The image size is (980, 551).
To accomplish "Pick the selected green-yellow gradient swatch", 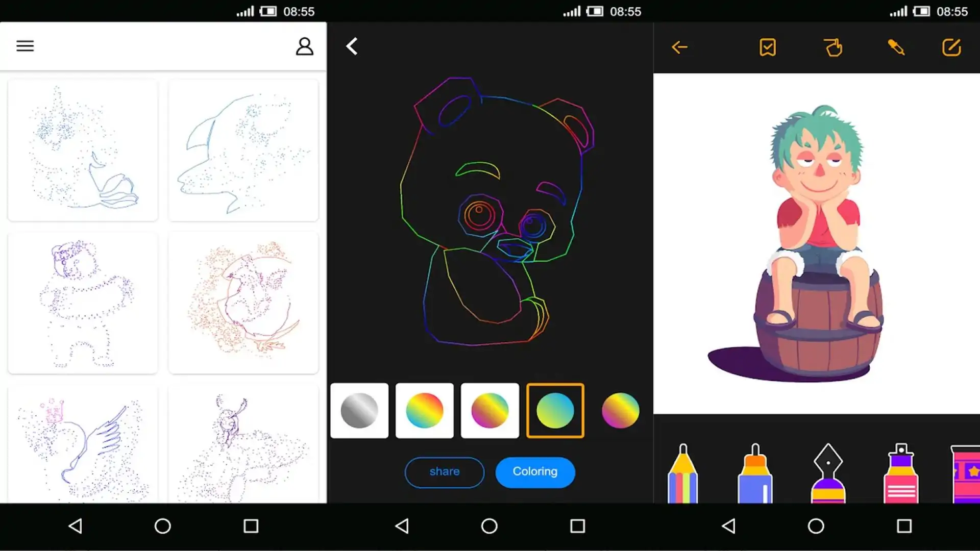I will 555,411.
